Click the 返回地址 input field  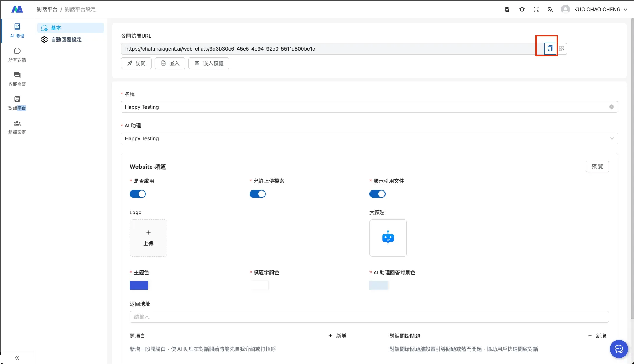(x=369, y=317)
